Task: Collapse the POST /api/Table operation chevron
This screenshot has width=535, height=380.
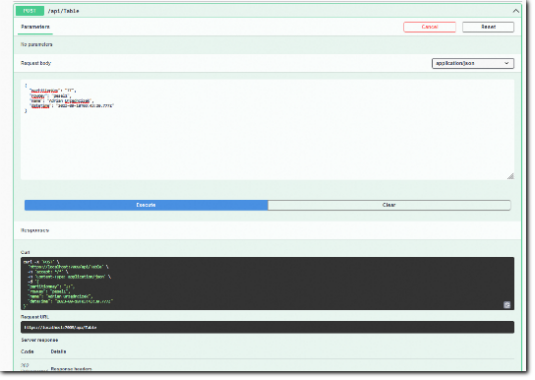Action: click(x=515, y=11)
